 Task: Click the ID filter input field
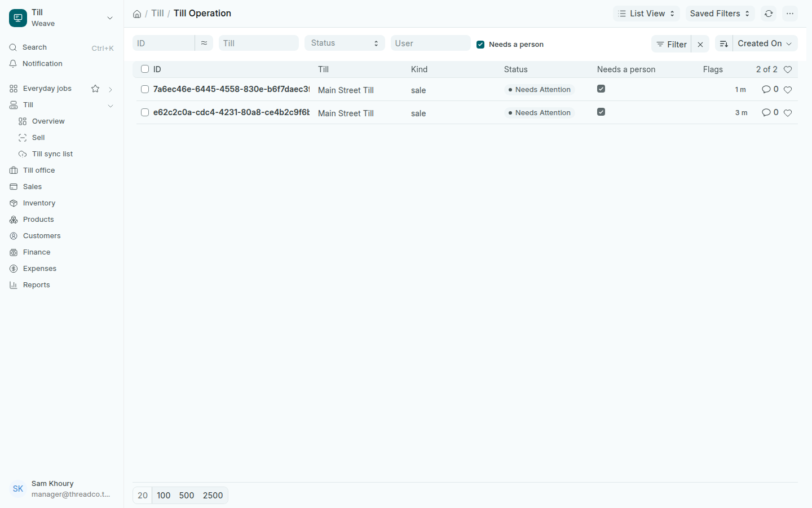(x=164, y=43)
